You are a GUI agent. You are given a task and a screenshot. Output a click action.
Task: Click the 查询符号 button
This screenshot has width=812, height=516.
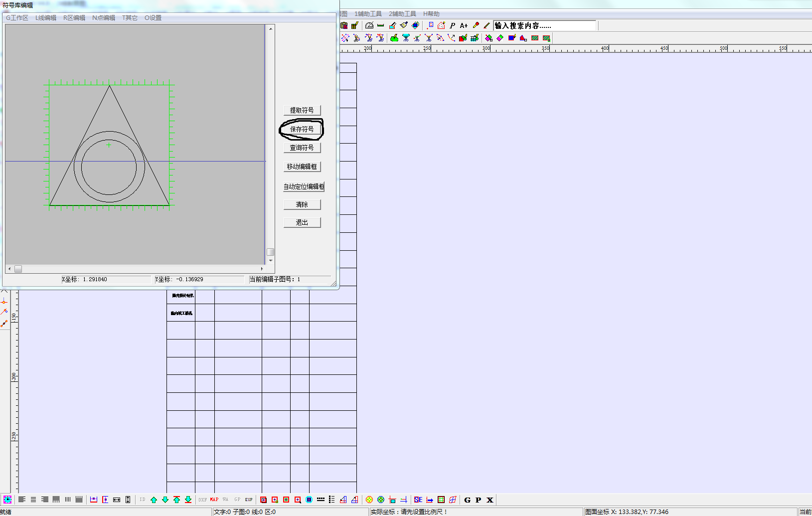(302, 148)
